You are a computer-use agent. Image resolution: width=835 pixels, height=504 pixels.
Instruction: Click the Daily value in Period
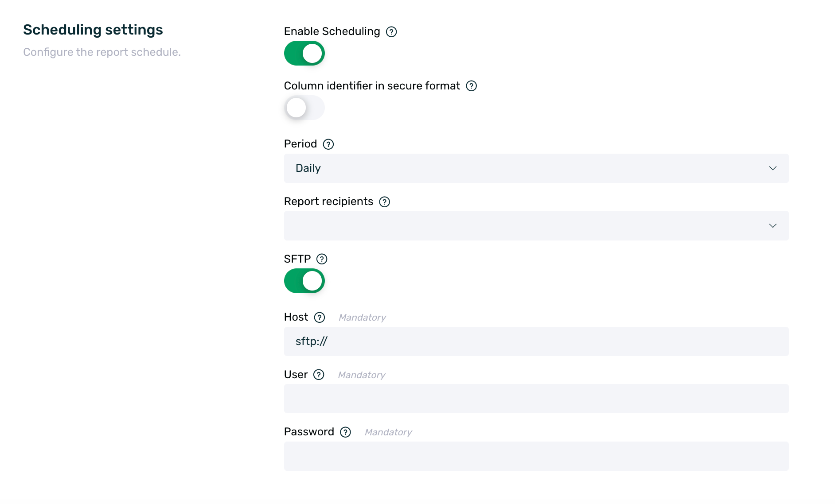[308, 168]
